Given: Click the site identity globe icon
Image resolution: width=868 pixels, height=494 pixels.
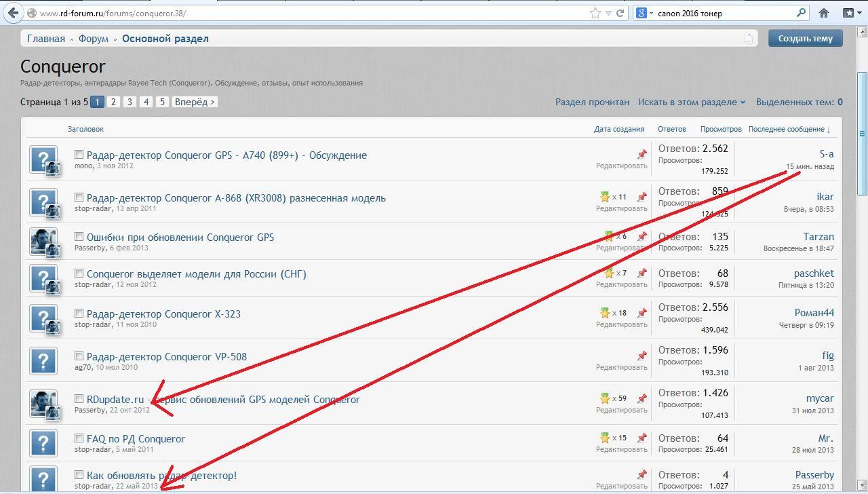Looking at the screenshot, I should click(32, 13).
